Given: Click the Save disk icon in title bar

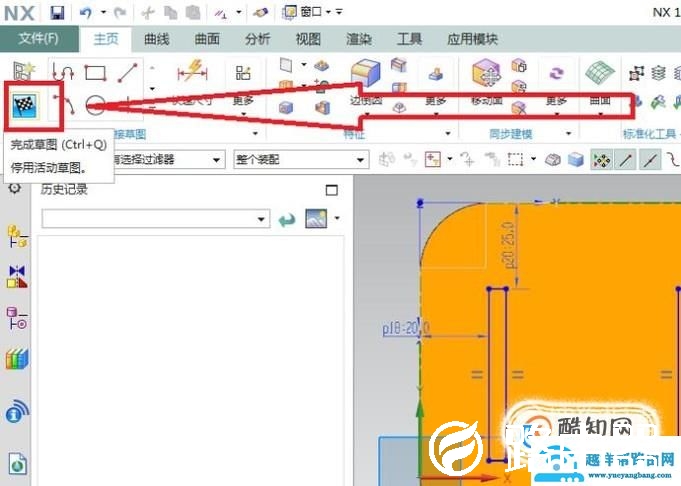Looking at the screenshot, I should pos(57,13).
